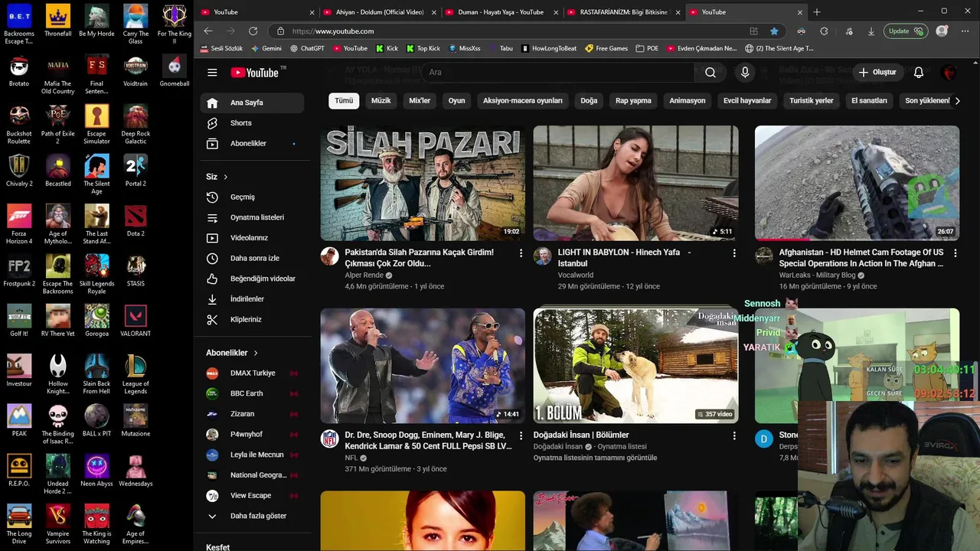Click Oynatma listesinin tamamını görüntüle link

pos(595,458)
